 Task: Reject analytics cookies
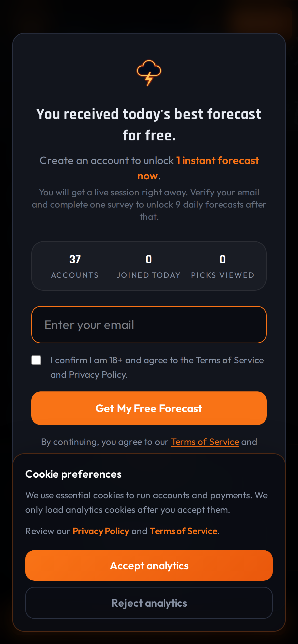tap(149, 603)
